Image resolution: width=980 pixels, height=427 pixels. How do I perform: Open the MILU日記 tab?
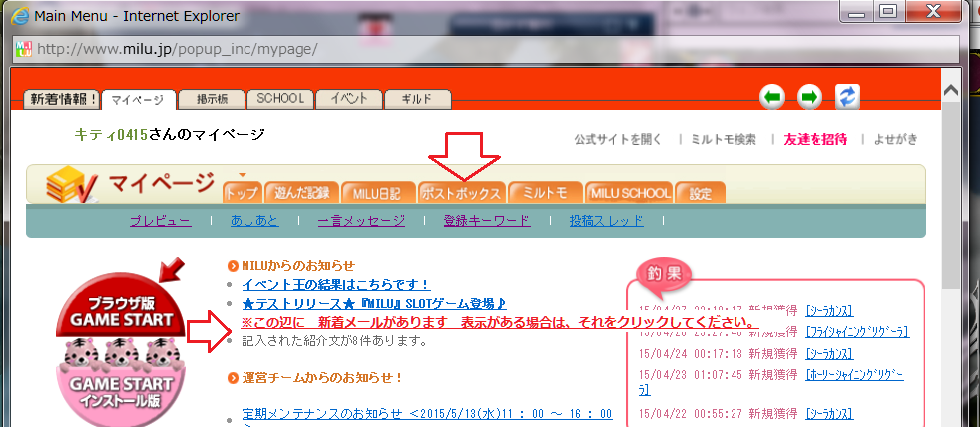[377, 192]
